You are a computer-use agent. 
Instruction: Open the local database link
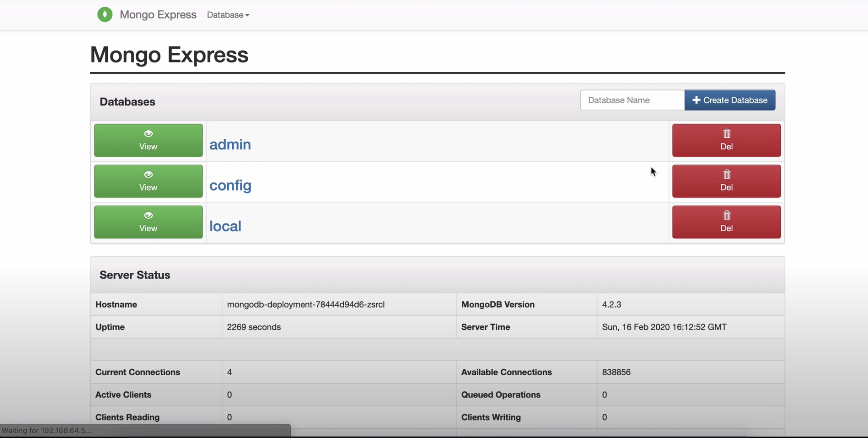(225, 226)
